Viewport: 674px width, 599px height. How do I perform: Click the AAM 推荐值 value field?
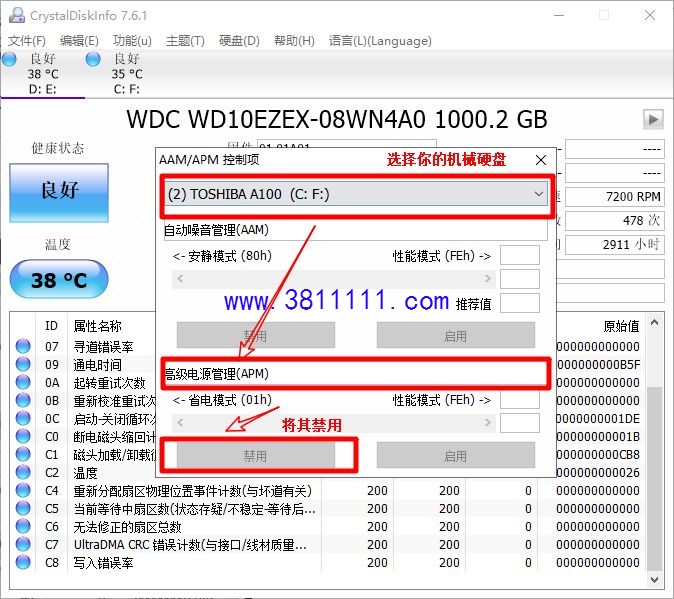pos(520,303)
